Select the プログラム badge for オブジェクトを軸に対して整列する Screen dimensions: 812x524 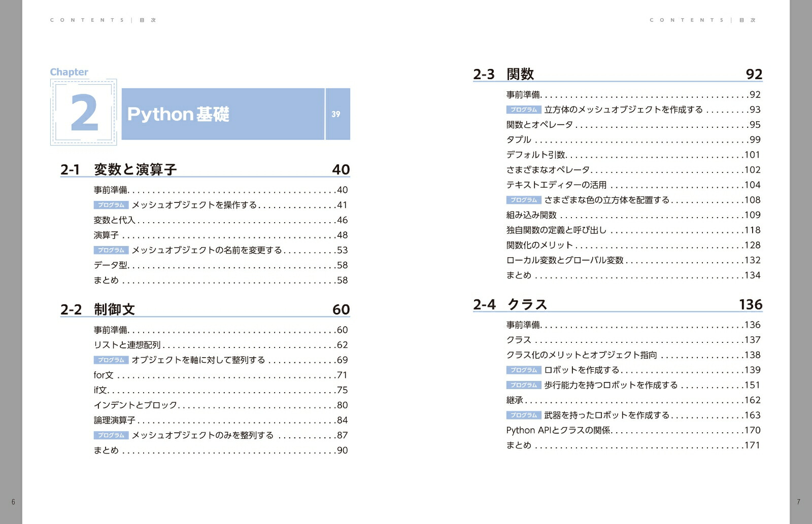click(x=112, y=360)
